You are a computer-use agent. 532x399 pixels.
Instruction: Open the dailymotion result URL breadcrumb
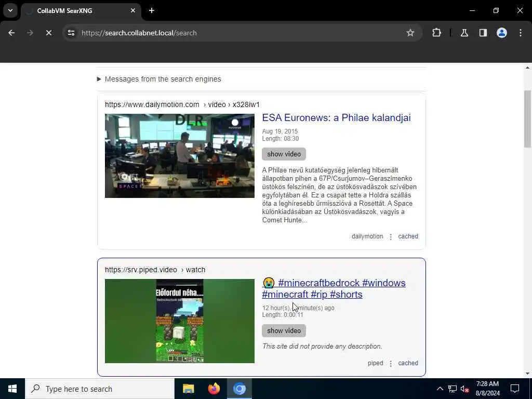pos(182,104)
